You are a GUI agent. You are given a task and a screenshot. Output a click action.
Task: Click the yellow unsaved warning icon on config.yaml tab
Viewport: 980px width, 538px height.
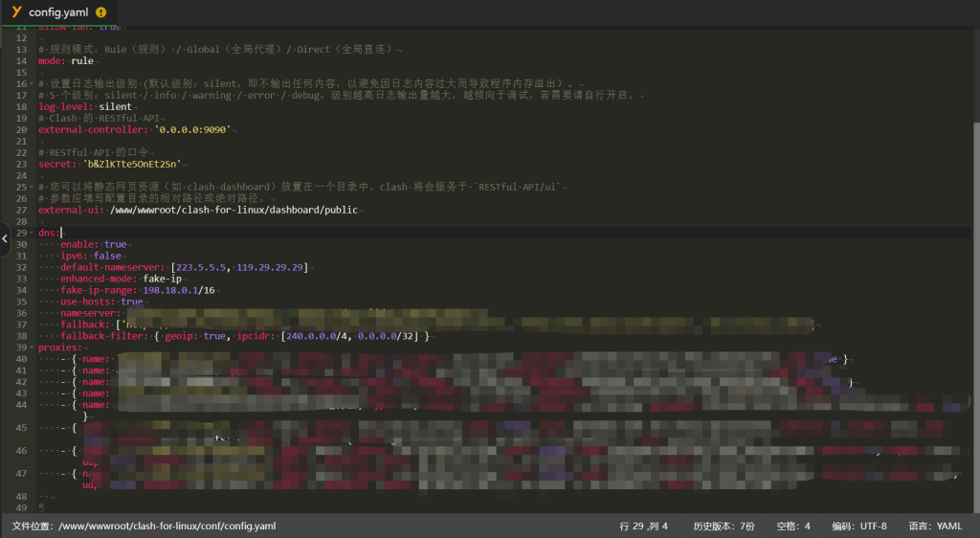(100, 12)
